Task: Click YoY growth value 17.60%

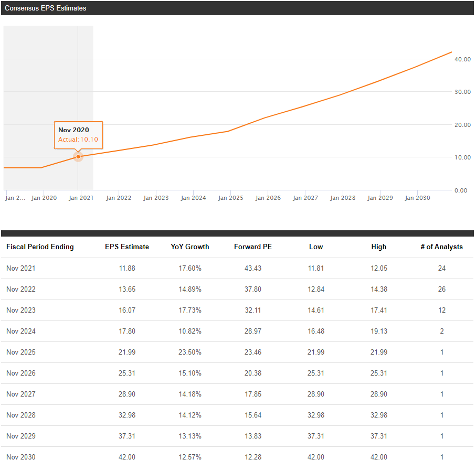Action: tap(190, 268)
